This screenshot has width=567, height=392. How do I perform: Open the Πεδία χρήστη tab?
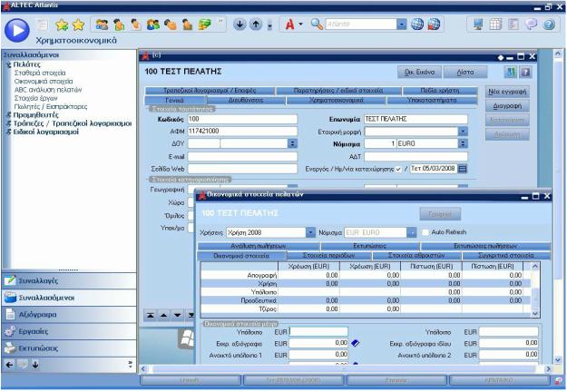pos(440,91)
